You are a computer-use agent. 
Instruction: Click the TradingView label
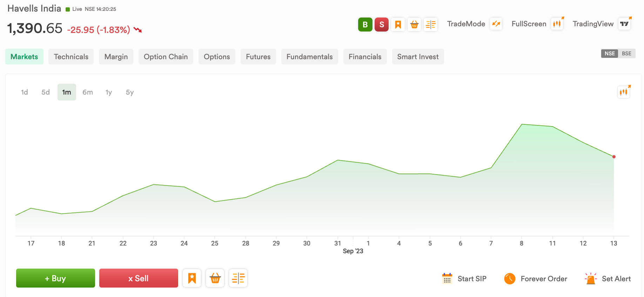[x=593, y=24]
